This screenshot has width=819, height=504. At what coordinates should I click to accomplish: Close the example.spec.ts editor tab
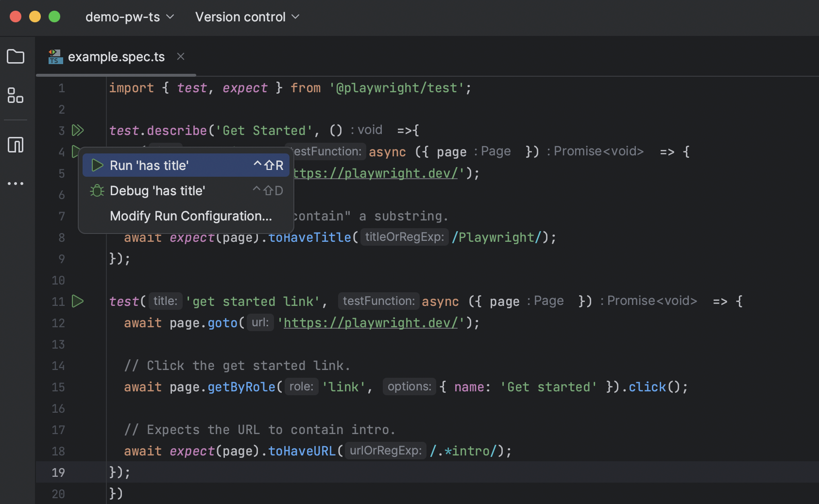tap(181, 57)
